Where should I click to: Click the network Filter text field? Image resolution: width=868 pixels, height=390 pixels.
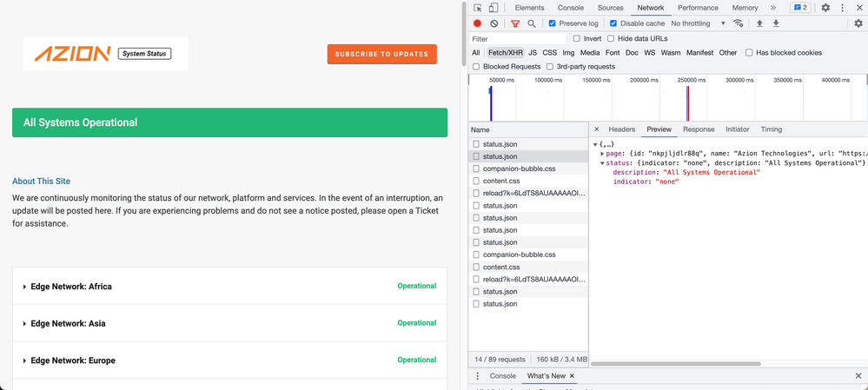(x=517, y=39)
